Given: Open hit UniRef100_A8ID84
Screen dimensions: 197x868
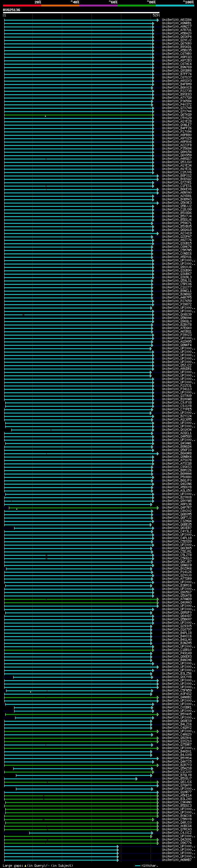Looking at the screenshot, I should click(176, 20).
